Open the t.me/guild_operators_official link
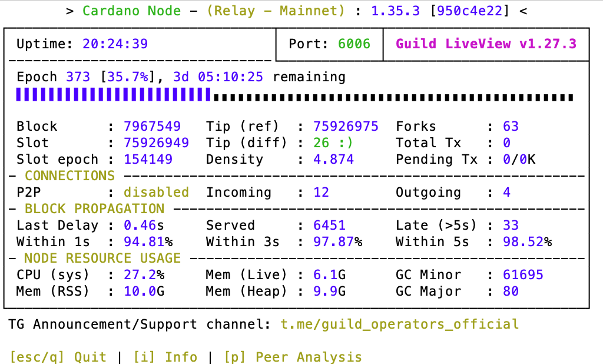 tap(400, 324)
